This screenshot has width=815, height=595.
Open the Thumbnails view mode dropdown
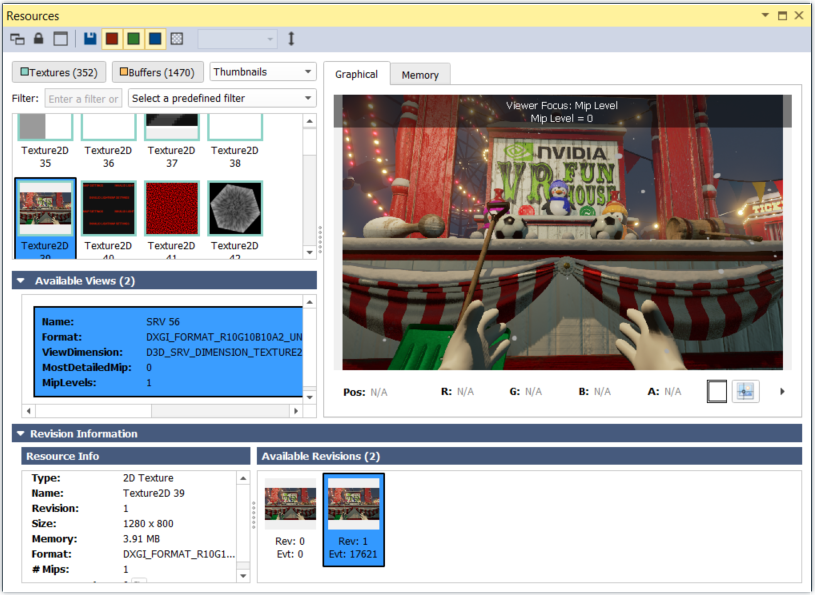pos(263,72)
